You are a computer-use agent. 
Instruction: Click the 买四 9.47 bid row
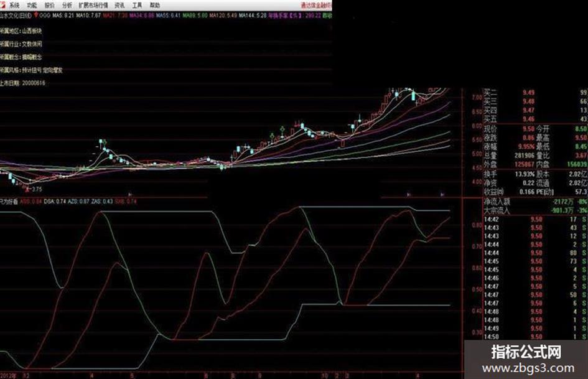point(535,110)
